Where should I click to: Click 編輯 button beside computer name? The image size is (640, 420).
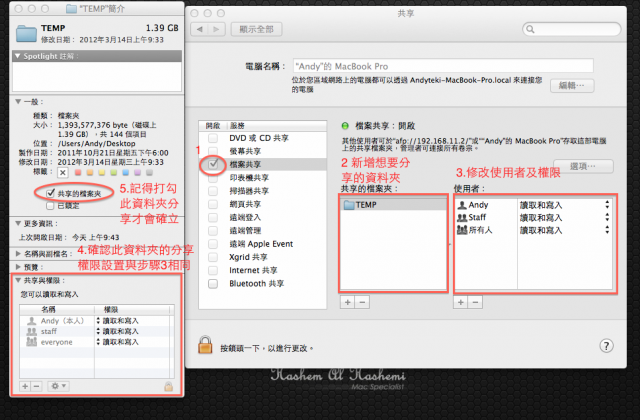point(572,86)
